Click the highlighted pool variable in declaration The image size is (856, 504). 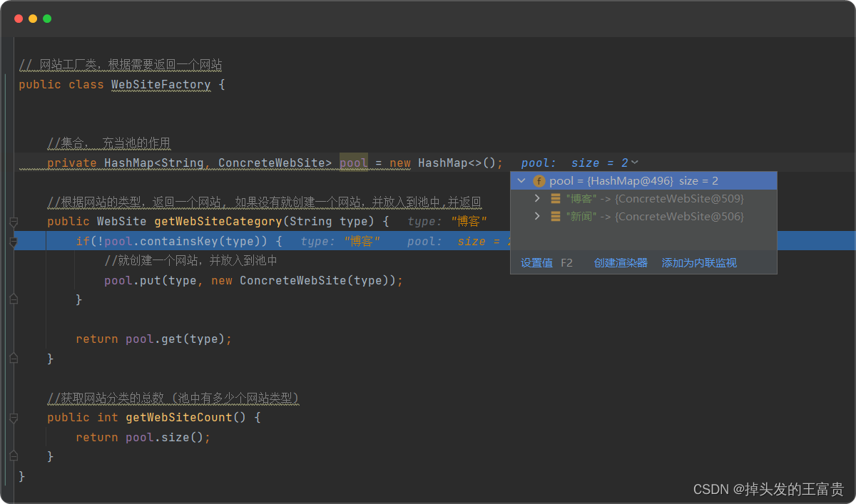pyautogui.click(x=354, y=163)
